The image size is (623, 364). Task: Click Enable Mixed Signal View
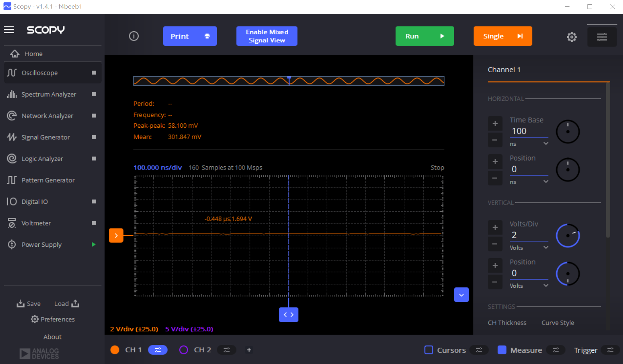[x=267, y=36]
